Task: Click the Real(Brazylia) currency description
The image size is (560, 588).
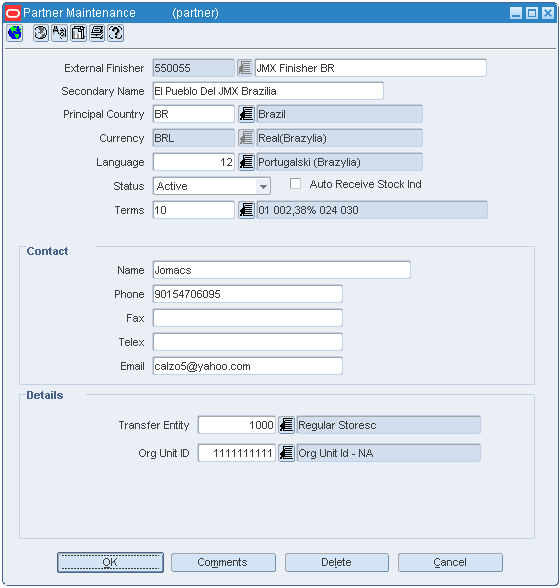Action: click(x=339, y=138)
